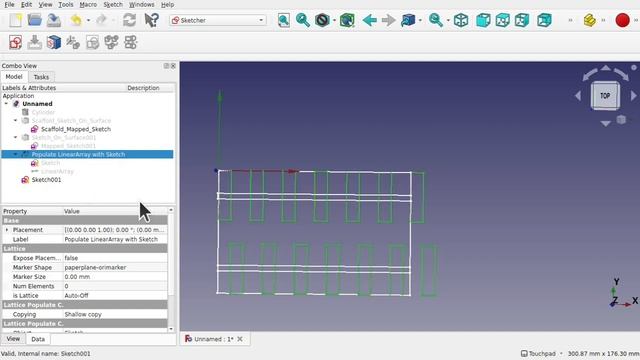Fit all content in view

tap(284, 20)
